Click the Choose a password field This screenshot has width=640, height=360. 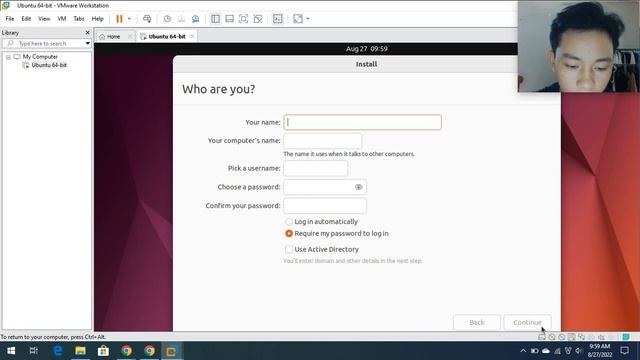[x=325, y=187]
